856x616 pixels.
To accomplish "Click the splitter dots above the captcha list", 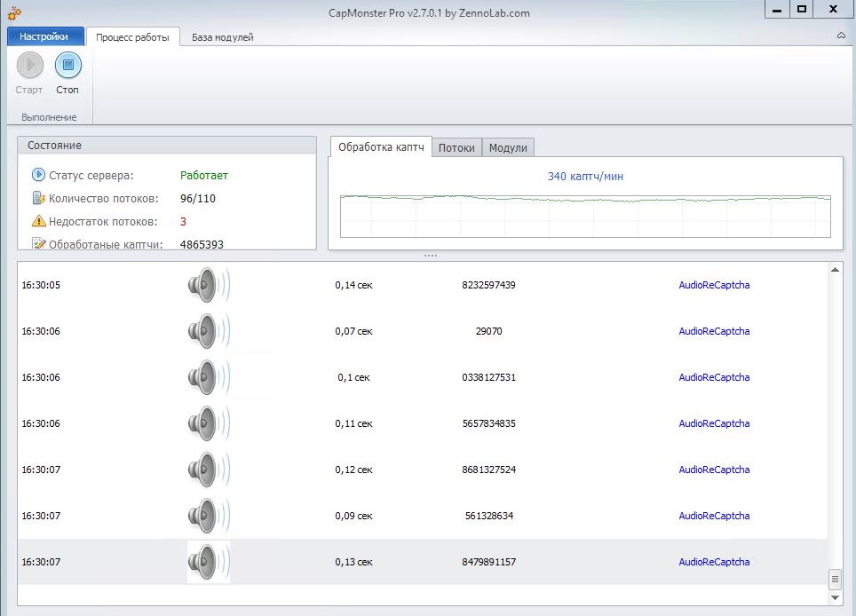I will (x=431, y=256).
